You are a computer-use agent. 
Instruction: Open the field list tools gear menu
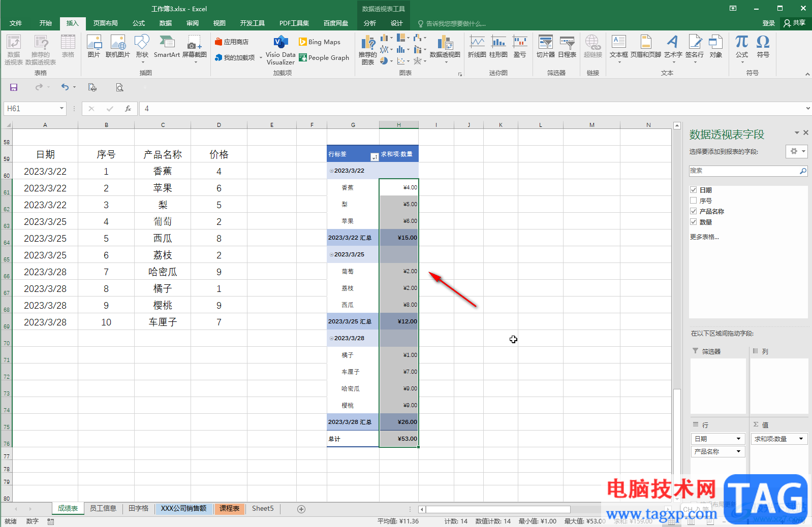pos(796,151)
